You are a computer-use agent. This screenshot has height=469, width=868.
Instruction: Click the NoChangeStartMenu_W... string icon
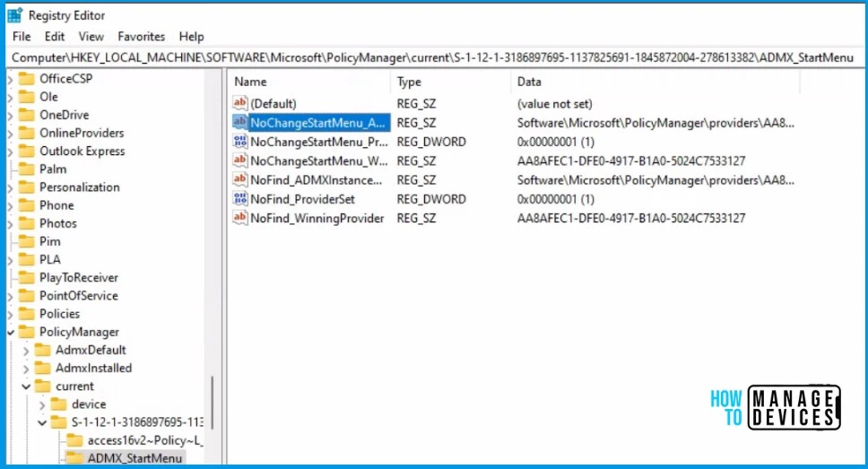pyautogui.click(x=239, y=161)
